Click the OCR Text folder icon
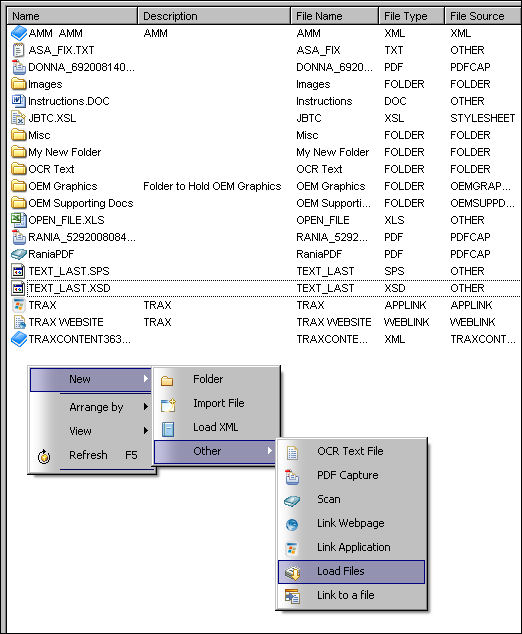Screen dimensions: 522x634 pyautogui.click(x=19, y=169)
